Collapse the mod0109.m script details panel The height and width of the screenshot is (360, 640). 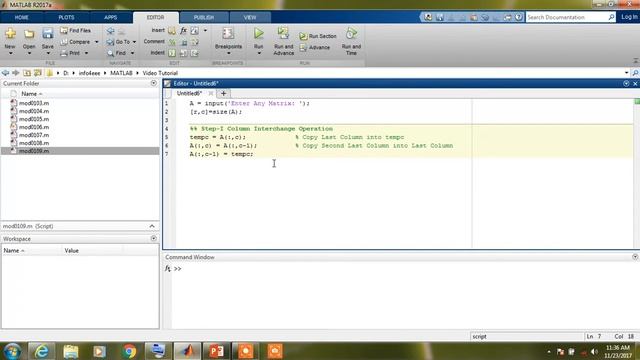coord(152,226)
